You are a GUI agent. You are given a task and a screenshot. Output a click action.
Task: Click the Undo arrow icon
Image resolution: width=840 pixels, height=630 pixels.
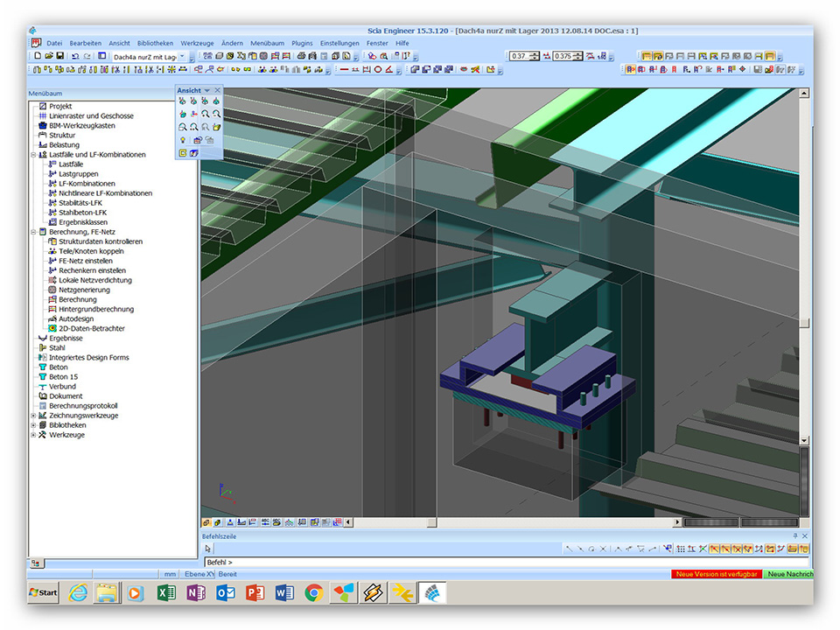point(74,56)
